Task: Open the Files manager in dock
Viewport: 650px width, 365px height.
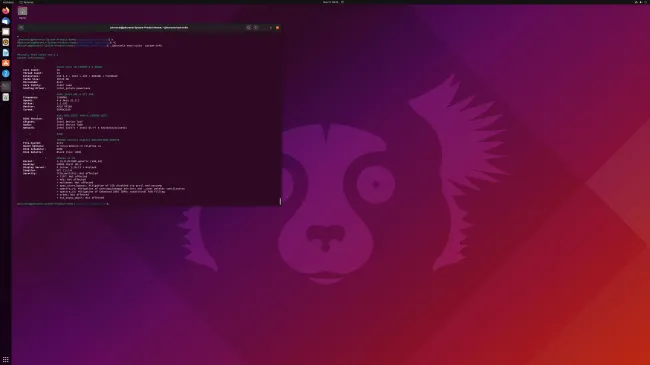Action: [6, 32]
